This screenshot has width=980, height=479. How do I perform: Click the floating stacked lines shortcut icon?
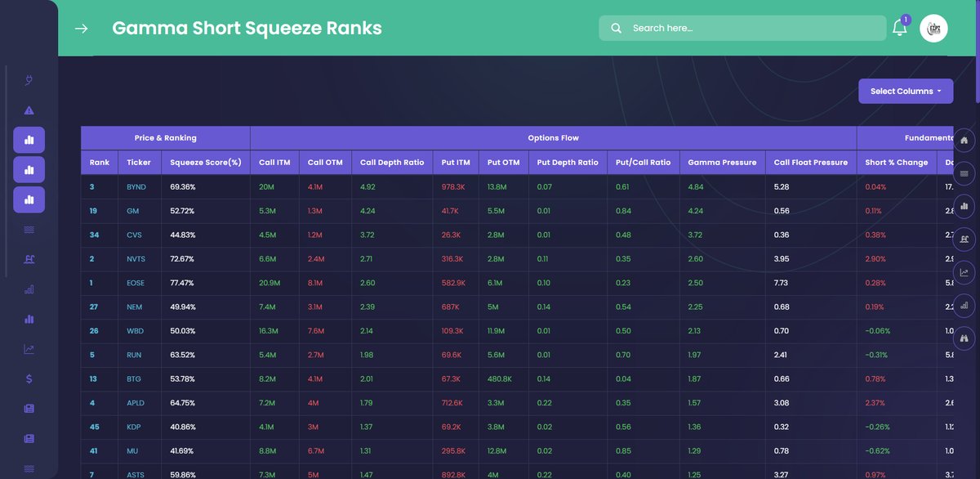coord(964,173)
